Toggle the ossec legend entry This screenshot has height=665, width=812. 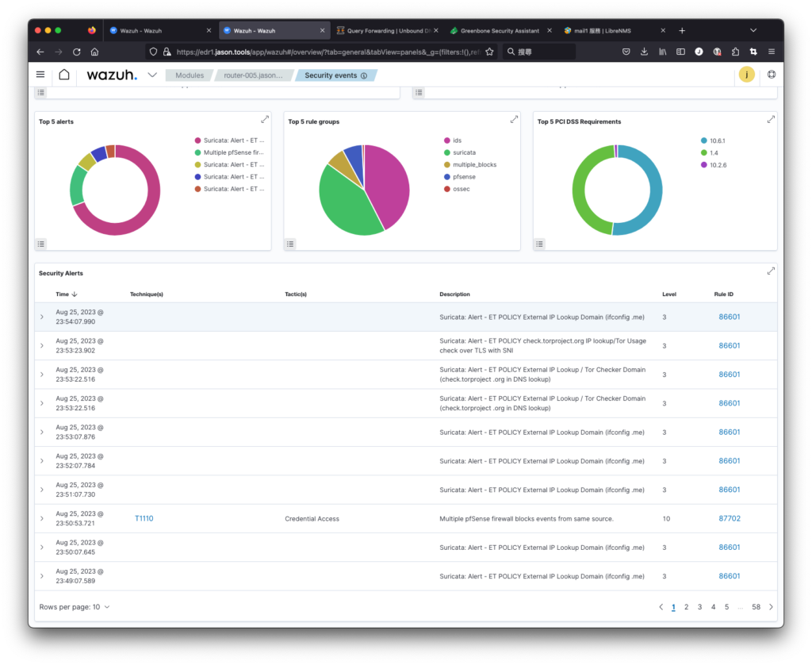click(457, 189)
